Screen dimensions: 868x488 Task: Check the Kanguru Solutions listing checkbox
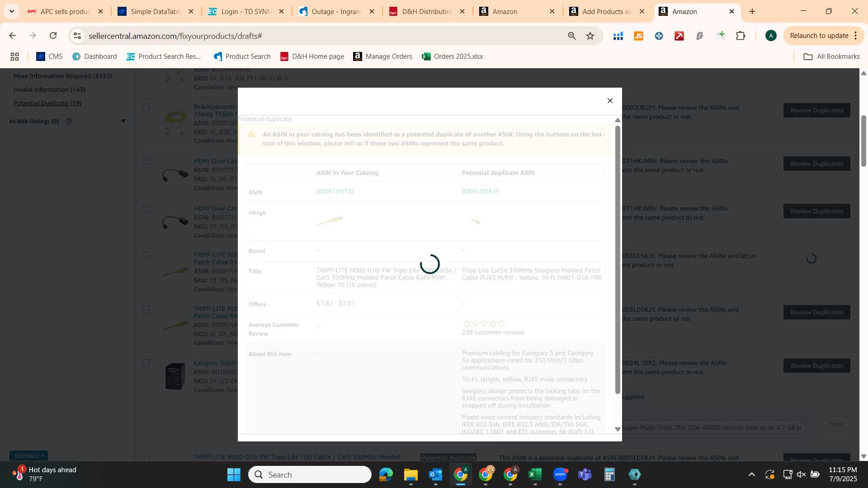(146, 363)
